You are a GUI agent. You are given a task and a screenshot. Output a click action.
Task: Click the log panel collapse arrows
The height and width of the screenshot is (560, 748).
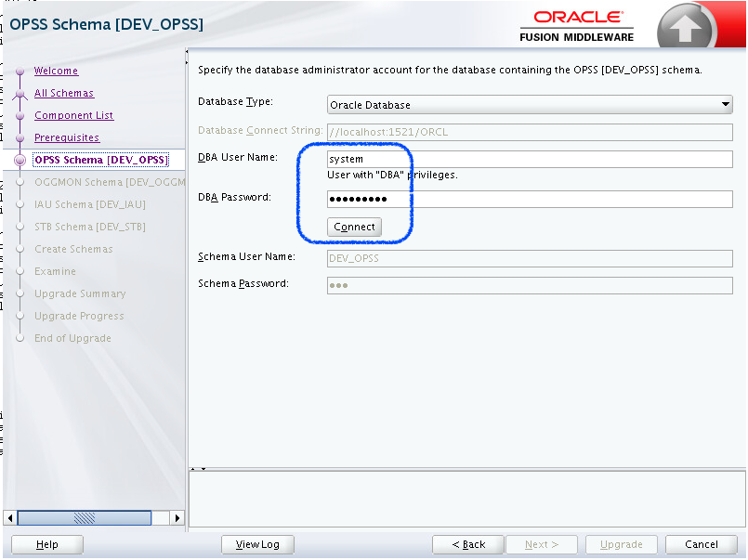pyautogui.click(x=198, y=469)
